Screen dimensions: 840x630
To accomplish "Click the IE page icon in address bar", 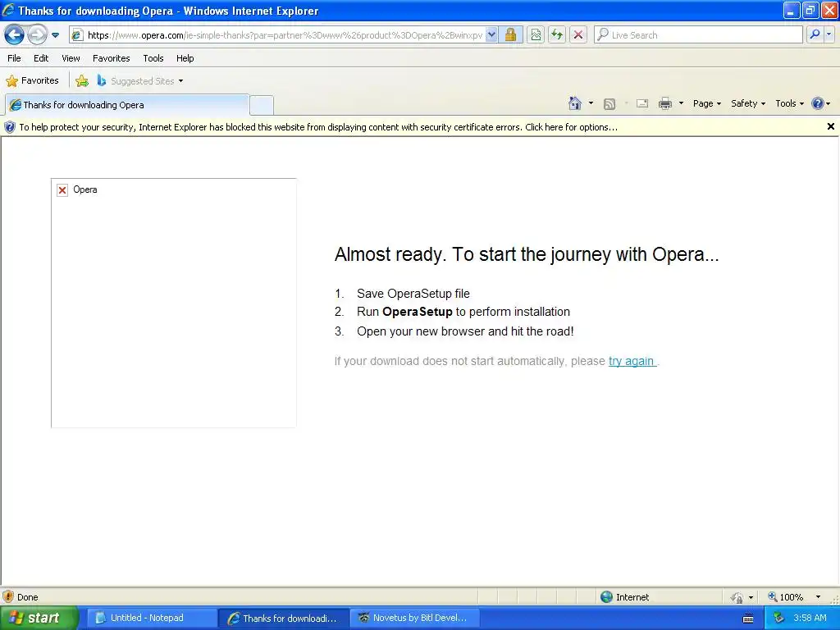I will [78, 35].
